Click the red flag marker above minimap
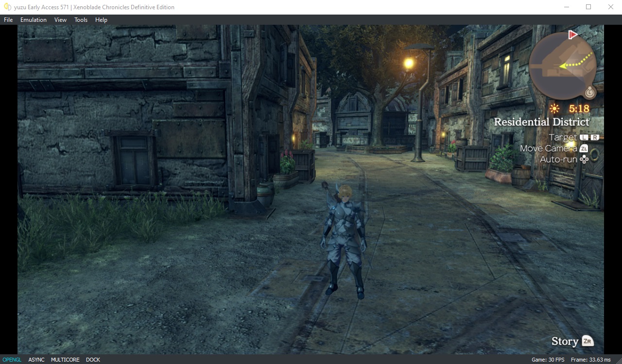This screenshot has height=364, width=622. pos(572,35)
